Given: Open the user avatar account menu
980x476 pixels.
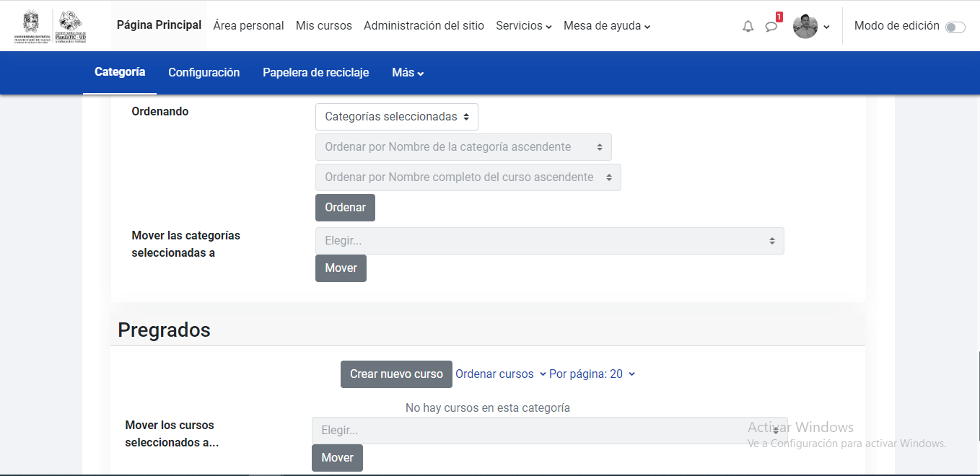Looking at the screenshot, I should (x=805, y=26).
